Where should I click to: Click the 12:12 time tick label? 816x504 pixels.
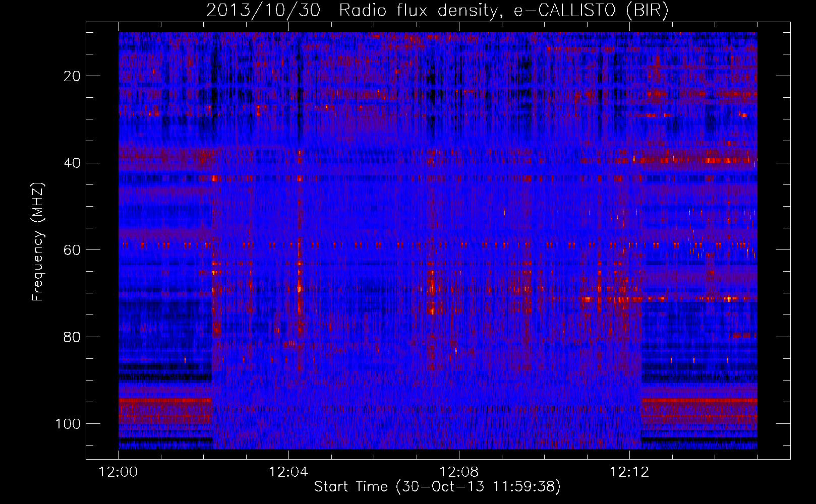(x=629, y=473)
